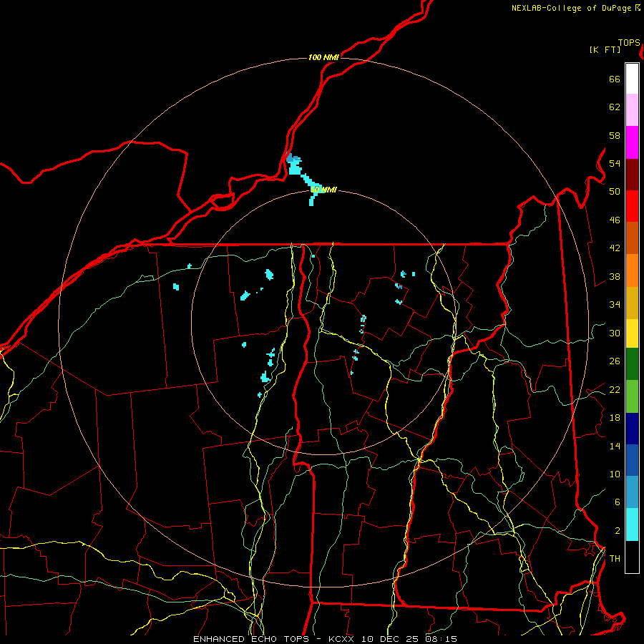Click the "18" legend value
The height and width of the screenshot is (644, 644).
click(615, 418)
